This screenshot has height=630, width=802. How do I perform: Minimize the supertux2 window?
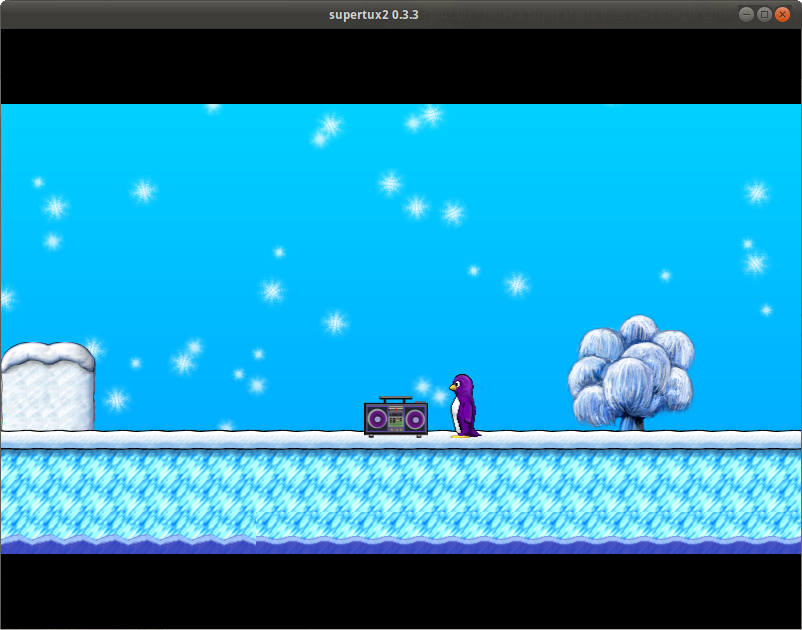[x=746, y=14]
